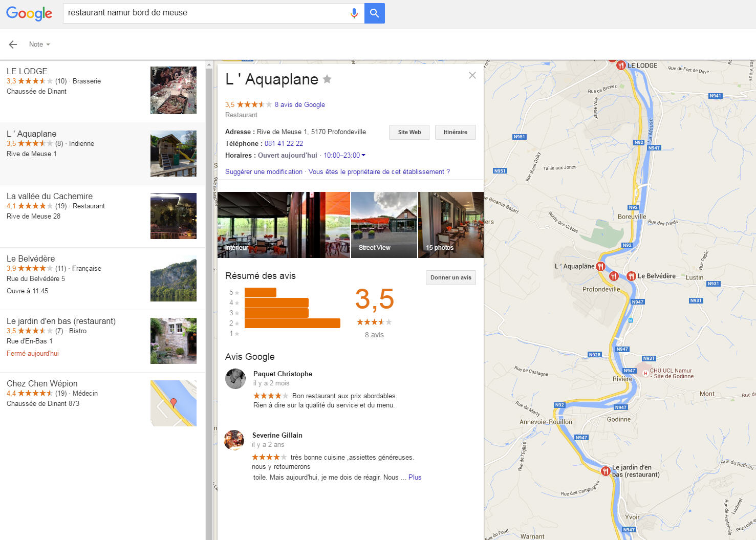
Task: Click Le Belvédère restaurant map pin
Action: (x=631, y=276)
